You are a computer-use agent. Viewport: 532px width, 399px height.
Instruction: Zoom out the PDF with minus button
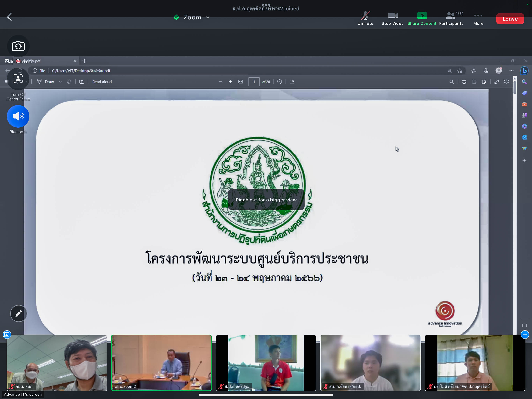[x=220, y=82]
